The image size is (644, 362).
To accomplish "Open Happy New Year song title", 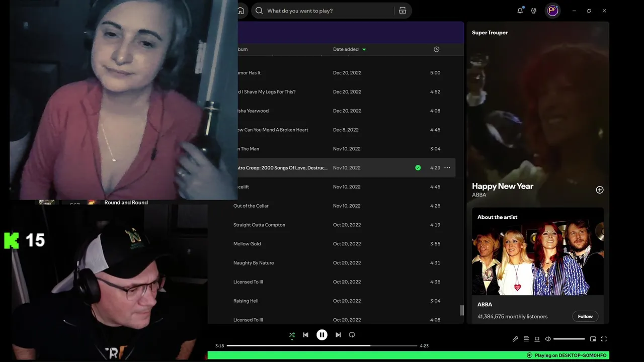I will [x=503, y=186].
